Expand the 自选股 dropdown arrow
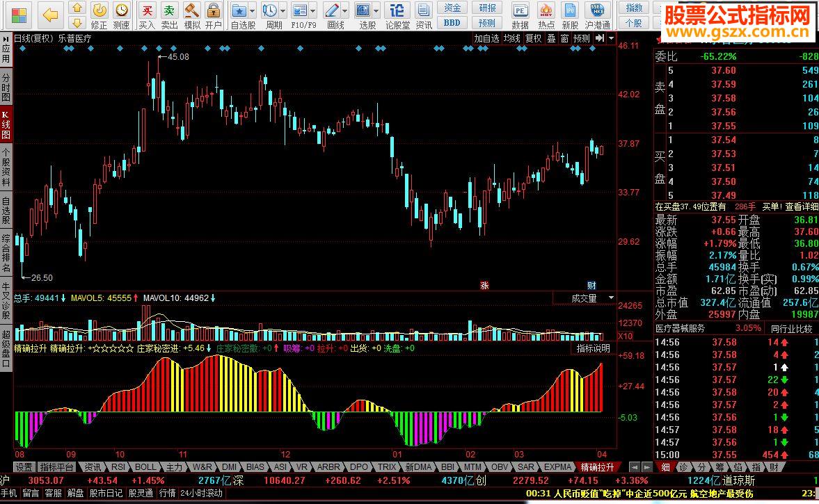The image size is (819, 504). click(x=252, y=11)
